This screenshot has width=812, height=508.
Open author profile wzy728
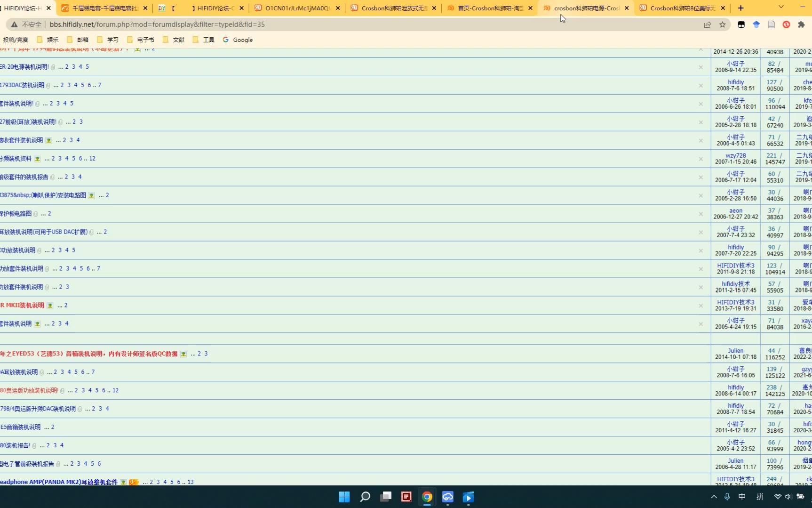tap(736, 155)
